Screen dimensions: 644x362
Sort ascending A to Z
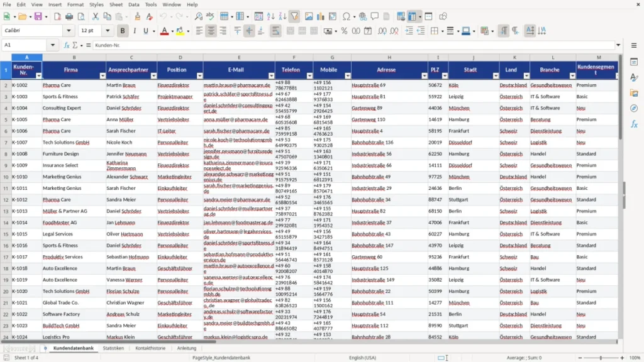(x=270, y=16)
